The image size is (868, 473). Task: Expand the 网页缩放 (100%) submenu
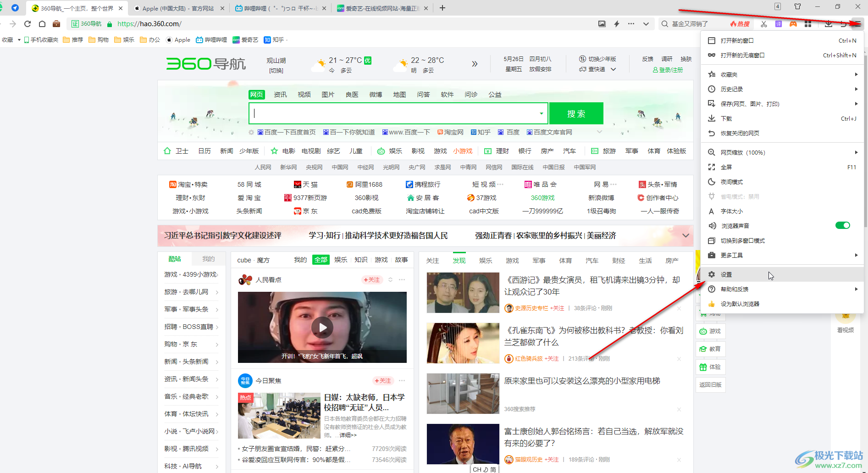[x=782, y=152]
